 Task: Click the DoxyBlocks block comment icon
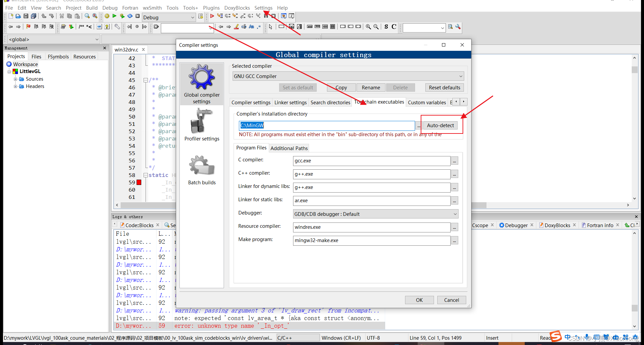click(x=81, y=27)
